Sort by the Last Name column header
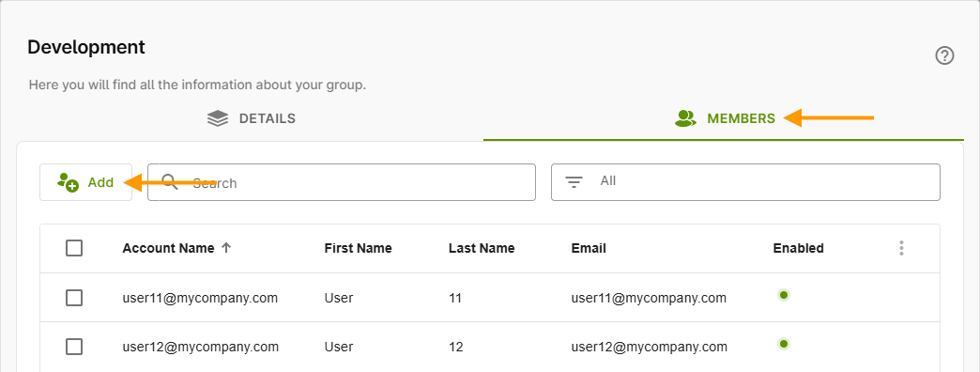The height and width of the screenshot is (372, 980). [482, 248]
